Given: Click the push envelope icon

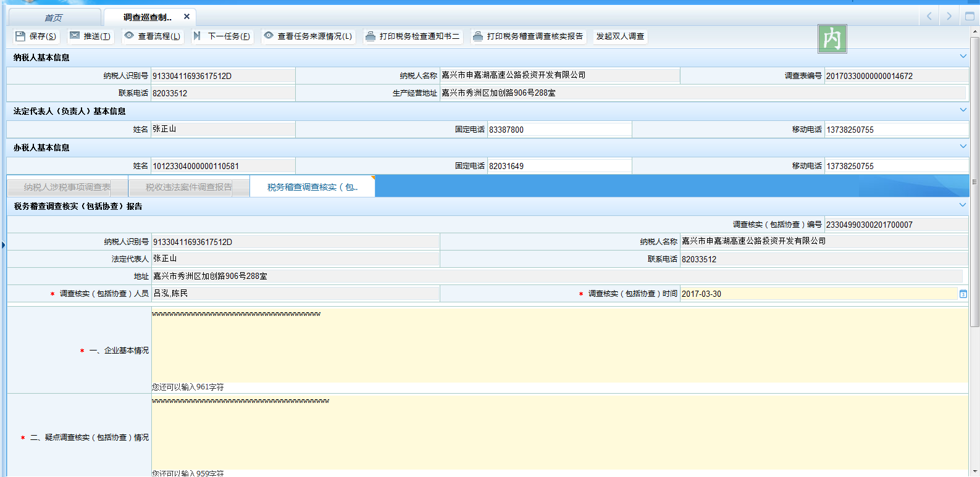Looking at the screenshot, I should (75, 36).
